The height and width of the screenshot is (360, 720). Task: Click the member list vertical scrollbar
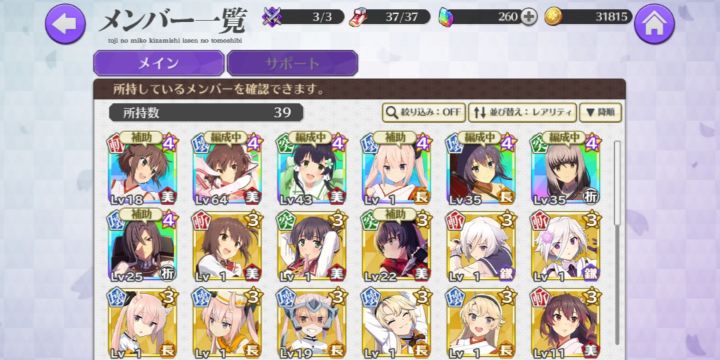617,250
